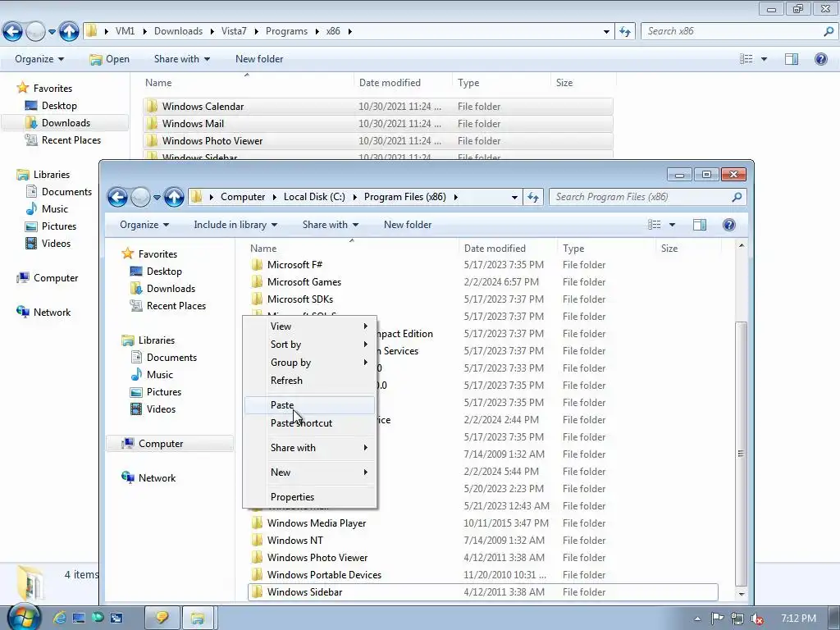Click Date modified column header in Program Files
The image size is (840, 630).
pos(507,248)
